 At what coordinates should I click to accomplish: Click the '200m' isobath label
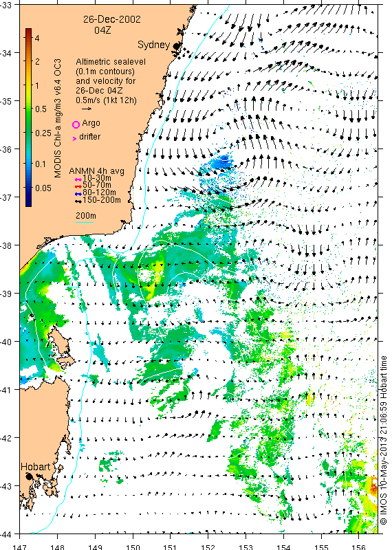(86, 216)
